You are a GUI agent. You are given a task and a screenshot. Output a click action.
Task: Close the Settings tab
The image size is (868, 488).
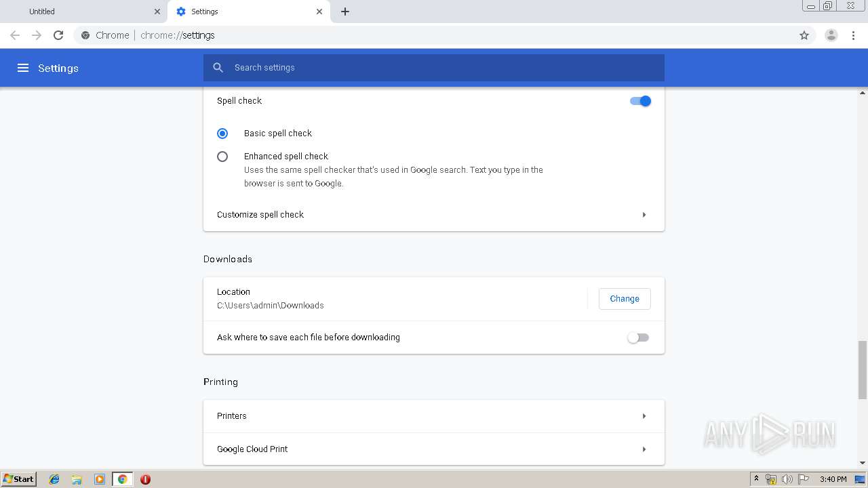tap(319, 12)
